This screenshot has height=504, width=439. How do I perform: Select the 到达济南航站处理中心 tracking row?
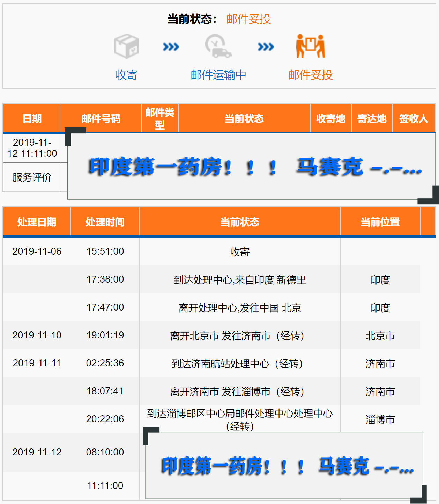coord(239,364)
